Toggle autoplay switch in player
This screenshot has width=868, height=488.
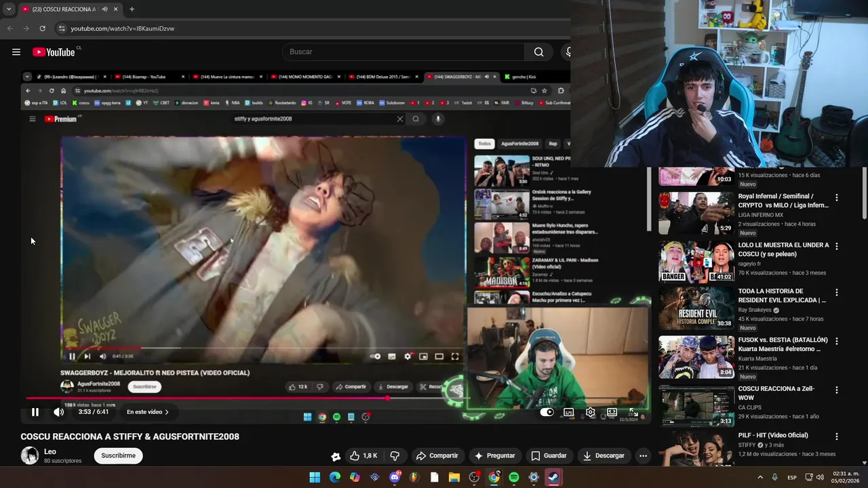(x=547, y=412)
